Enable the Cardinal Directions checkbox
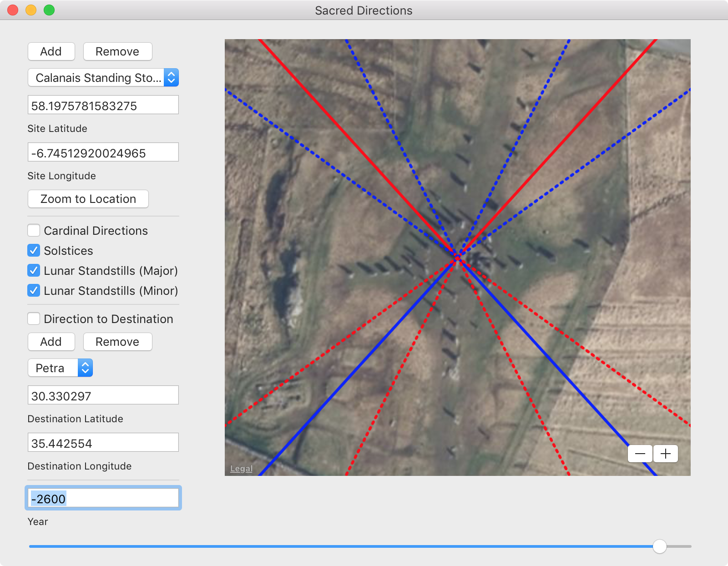This screenshot has height=566, width=728. (x=34, y=231)
